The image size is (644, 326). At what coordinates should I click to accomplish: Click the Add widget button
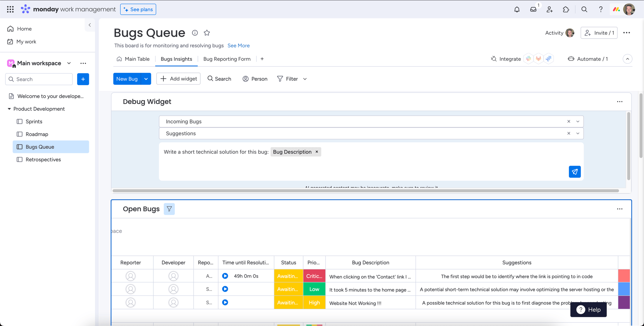(178, 79)
